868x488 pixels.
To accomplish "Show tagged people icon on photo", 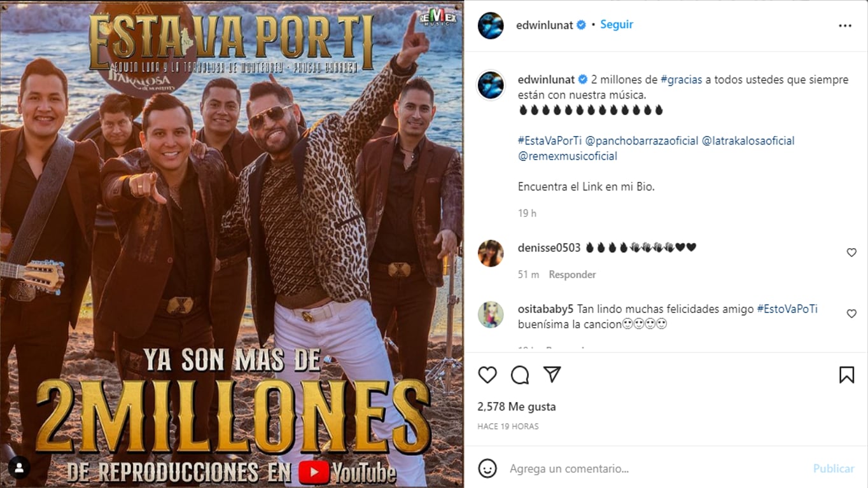I will [19, 468].
